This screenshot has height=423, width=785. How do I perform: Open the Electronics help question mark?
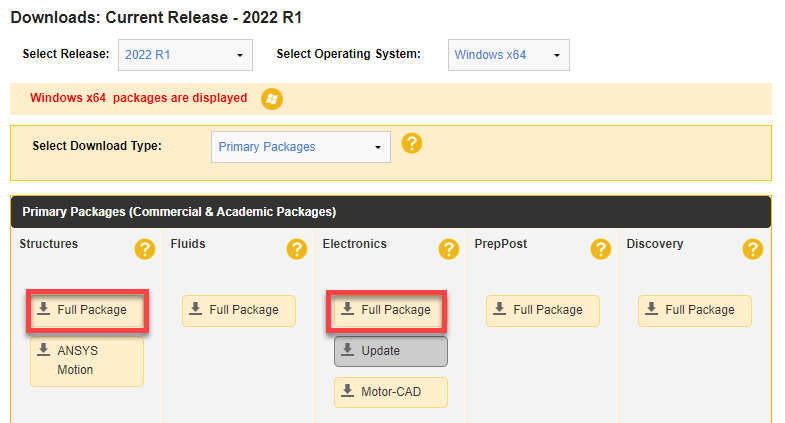click(449, 249)
